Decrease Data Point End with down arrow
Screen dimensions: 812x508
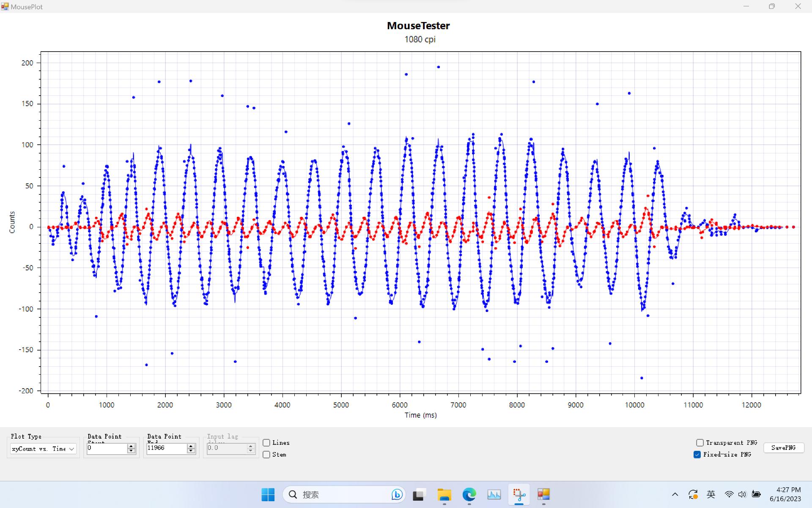pos(191,451)
